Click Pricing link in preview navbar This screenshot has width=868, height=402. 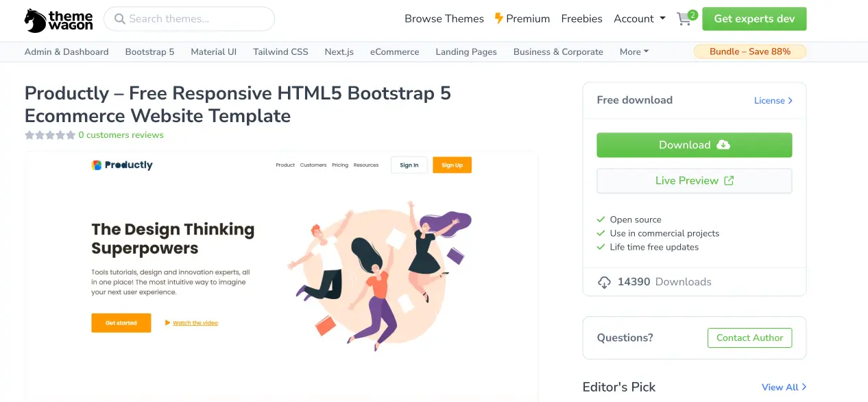tap(340, 165)
